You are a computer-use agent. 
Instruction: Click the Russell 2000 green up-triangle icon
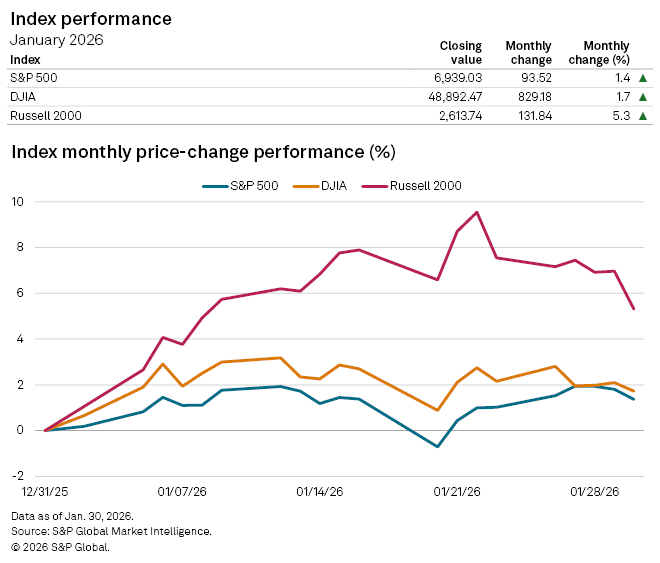click(642, 116)
